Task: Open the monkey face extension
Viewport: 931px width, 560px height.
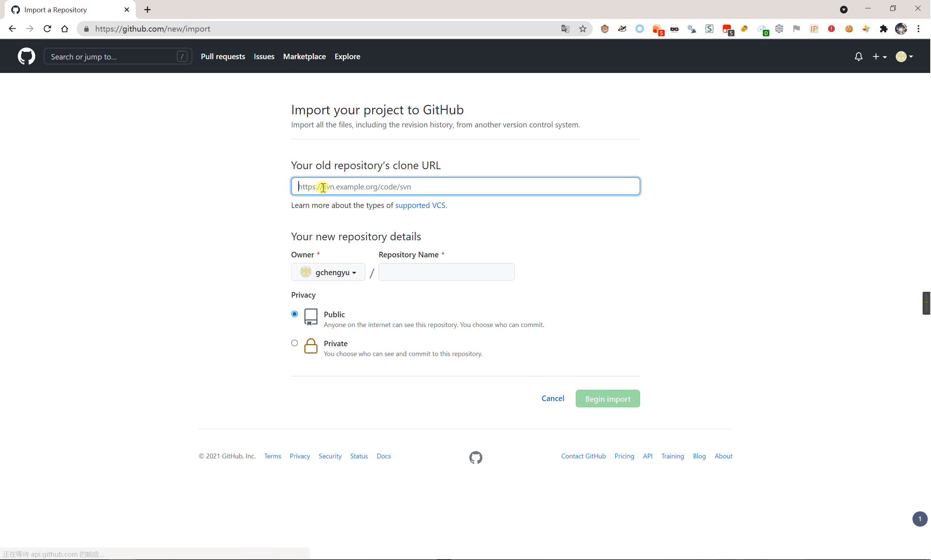Action: point(605,29)
